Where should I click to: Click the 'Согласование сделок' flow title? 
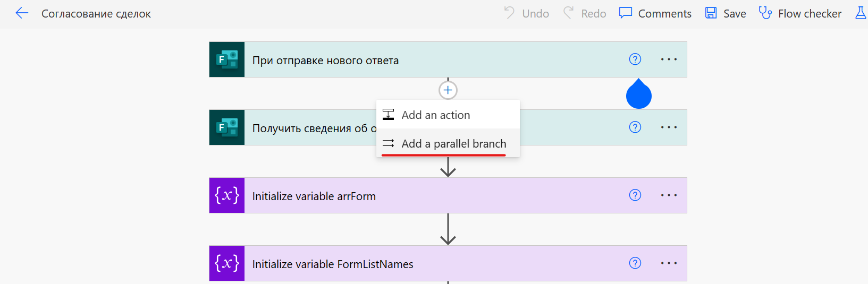[96, 14]
